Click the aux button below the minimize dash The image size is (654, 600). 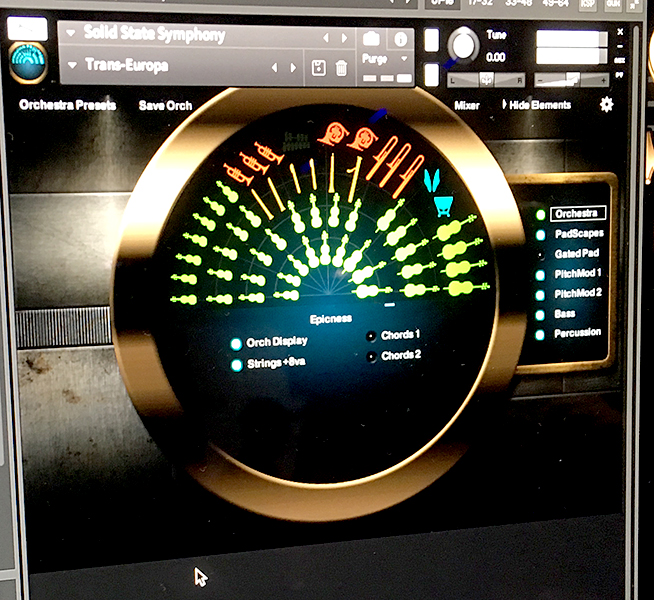coord(619,60)
